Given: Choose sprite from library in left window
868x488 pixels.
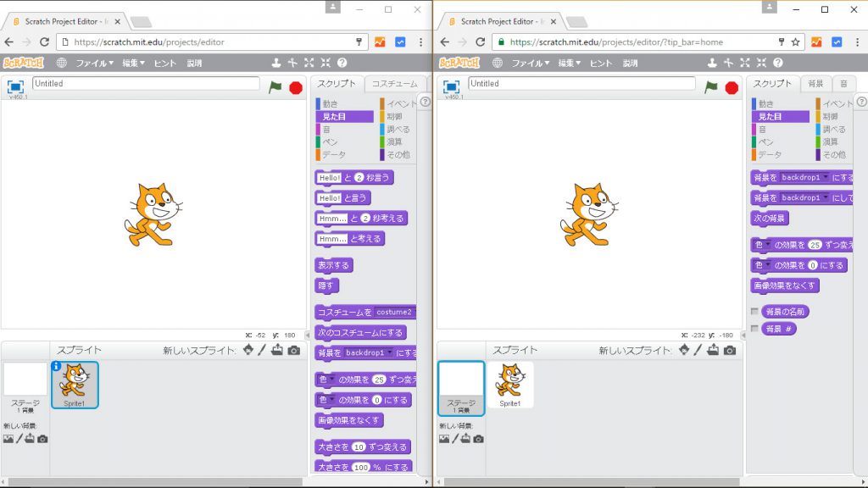Looking at the screenshot, I should [x=248, y=350].
